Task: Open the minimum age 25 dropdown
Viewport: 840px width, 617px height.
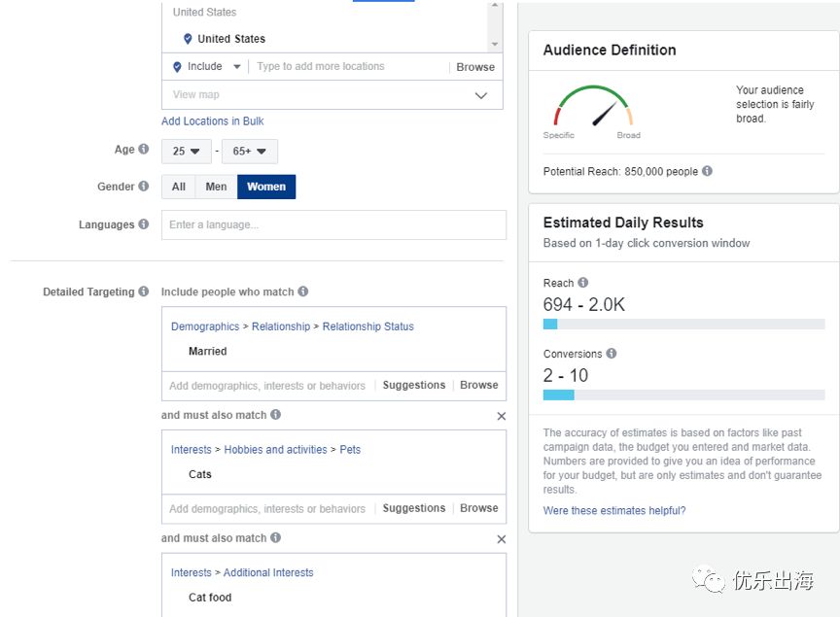Action: (x=187, y=151)
